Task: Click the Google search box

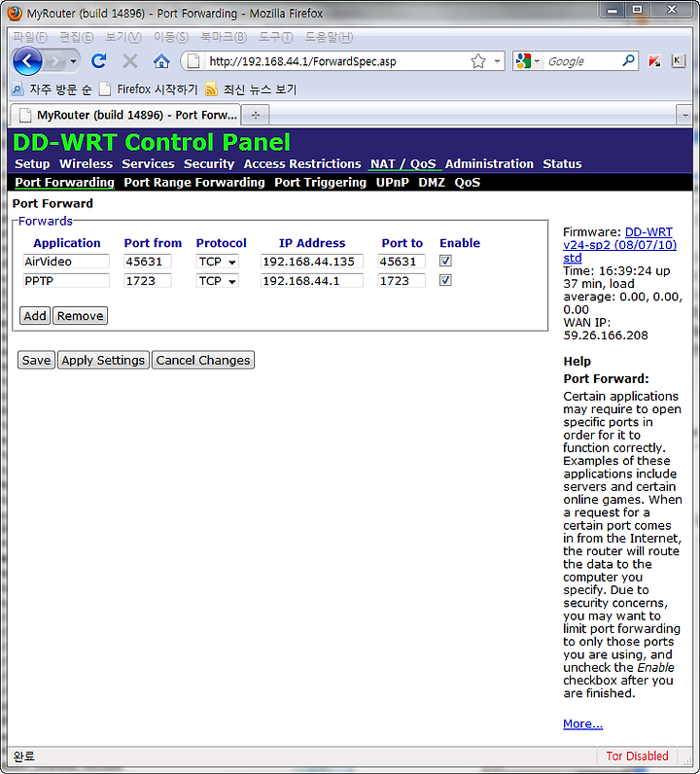Action: 581,61
